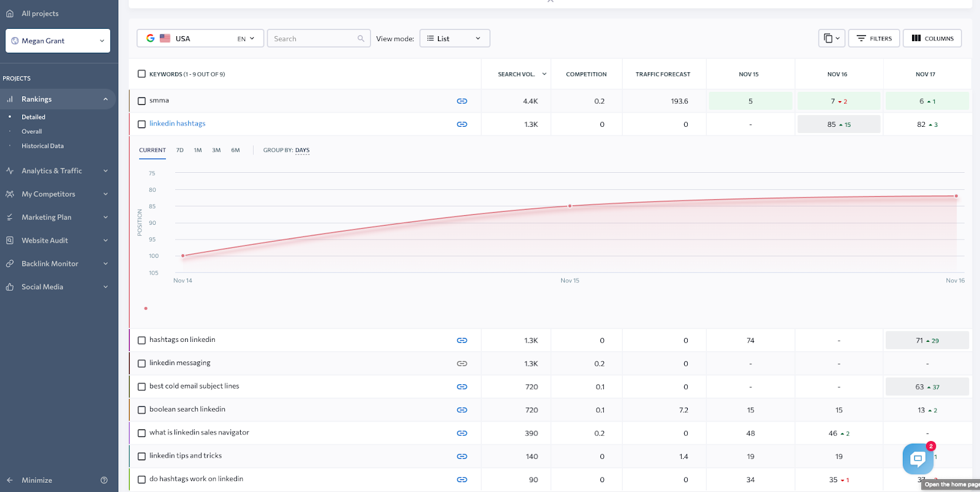Click the Backlink Monitor chain icon
The height and width of the screenshot is (492, 980).
[10, 264]
